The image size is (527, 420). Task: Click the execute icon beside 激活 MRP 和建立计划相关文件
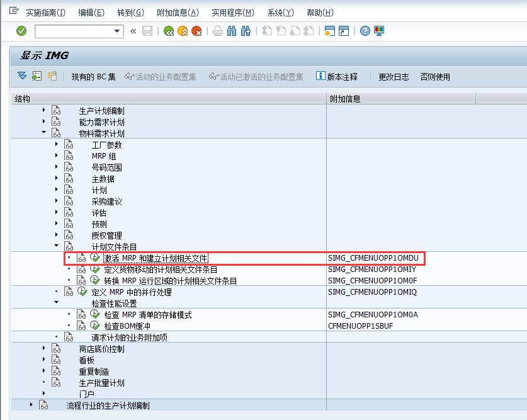[95, 258]
